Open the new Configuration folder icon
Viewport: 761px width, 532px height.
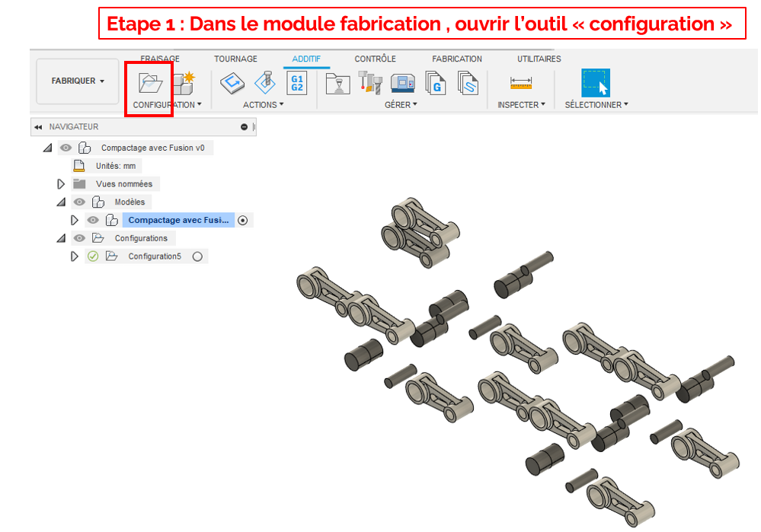[151, 82]
